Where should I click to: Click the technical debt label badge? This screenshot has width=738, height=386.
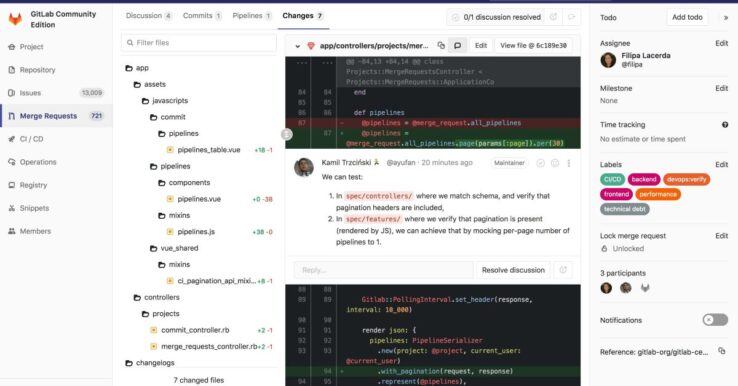coord(625,209)
